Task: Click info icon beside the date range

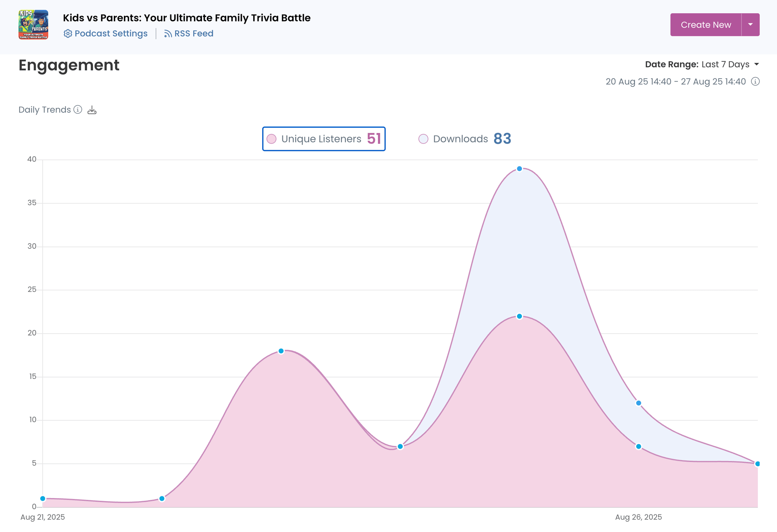Action: tap(755, 82)
